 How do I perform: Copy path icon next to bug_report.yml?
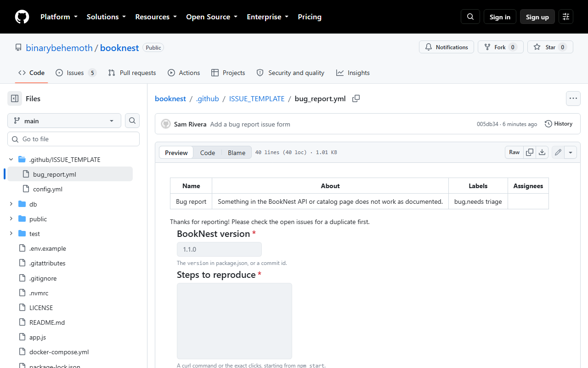[356, 98]
